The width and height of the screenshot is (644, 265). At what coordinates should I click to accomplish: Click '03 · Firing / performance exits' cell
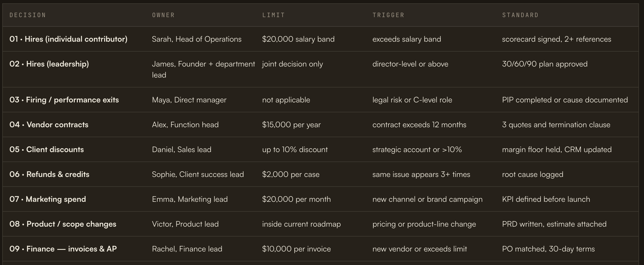tap(64, 100)
